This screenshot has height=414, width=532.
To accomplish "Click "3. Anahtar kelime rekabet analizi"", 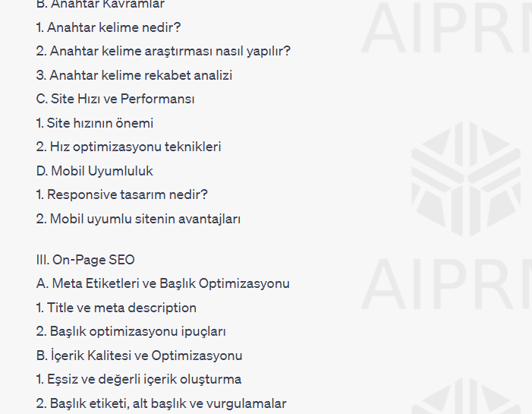I will (134, 75).
